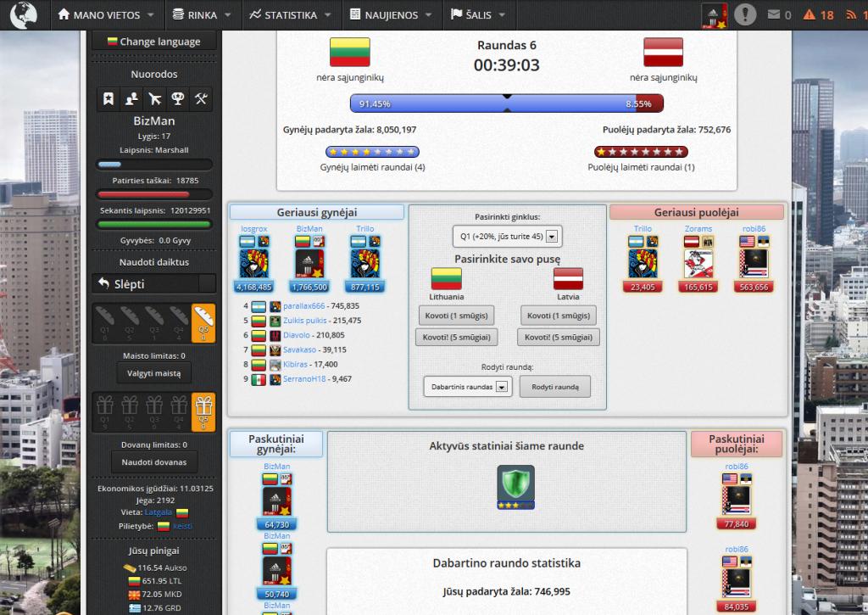The height and width of the screenshot is (615, 868).
Task: Click the Lithuanian flag in Change language
Action: coord(113,42)
